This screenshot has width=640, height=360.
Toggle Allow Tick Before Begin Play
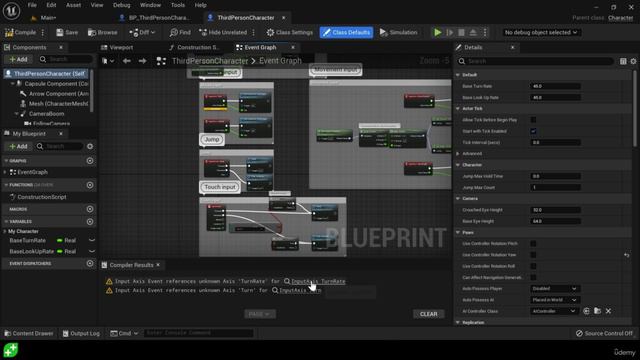(533, 120)
